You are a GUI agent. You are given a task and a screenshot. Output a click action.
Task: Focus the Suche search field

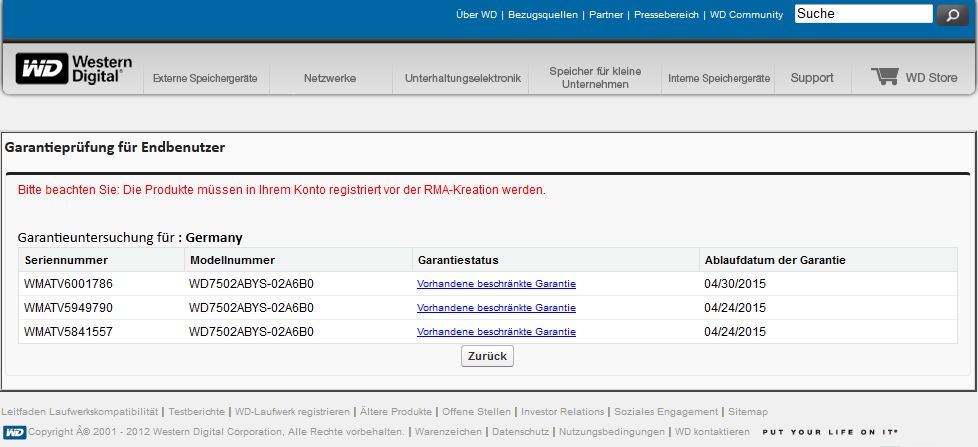(x=863, y=14)
